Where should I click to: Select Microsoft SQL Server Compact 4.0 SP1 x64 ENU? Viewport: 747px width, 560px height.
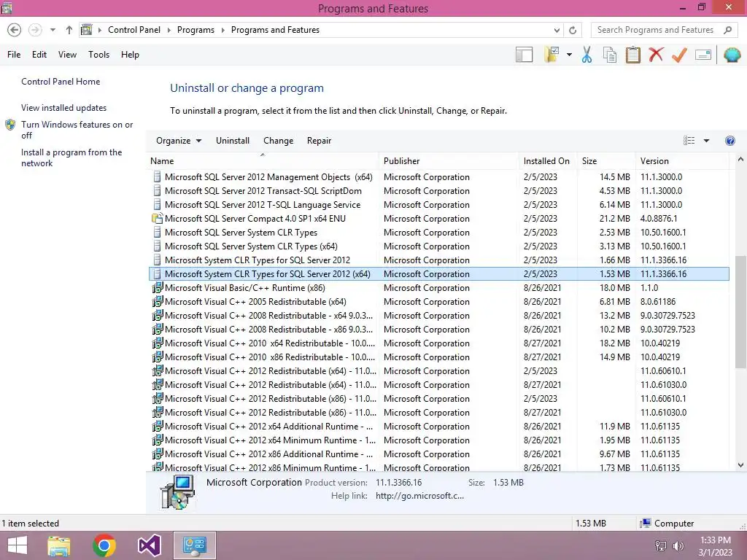coord(438,219)
